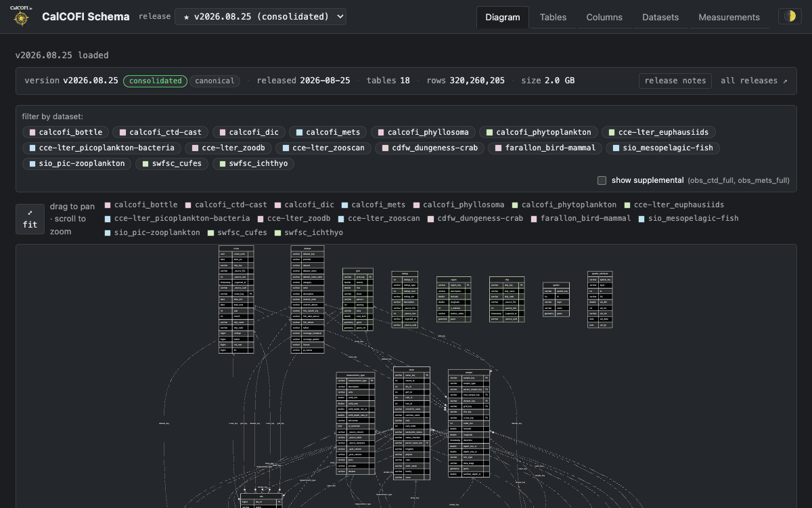This screenshot has height=508, width=812.
Task: Toggle cce-lter_picoplankton-bacteria filter chip
Action: pos(101,148)
